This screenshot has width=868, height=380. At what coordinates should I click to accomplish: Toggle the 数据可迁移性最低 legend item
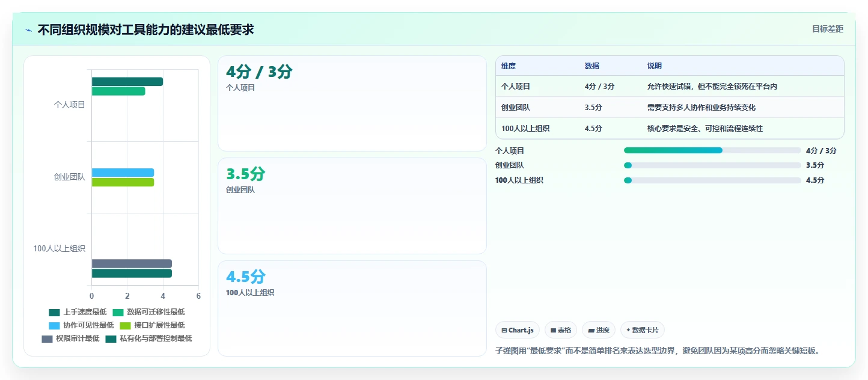coord(148,312)
